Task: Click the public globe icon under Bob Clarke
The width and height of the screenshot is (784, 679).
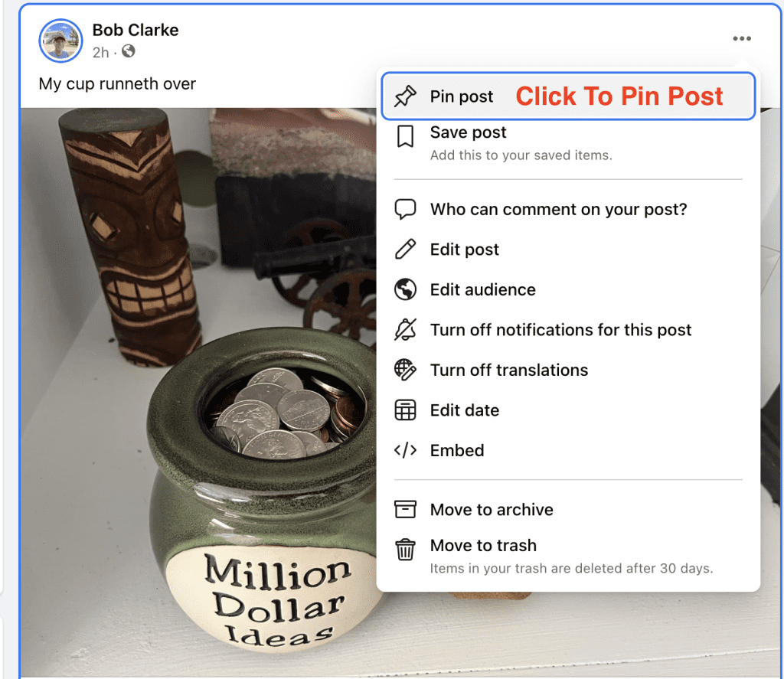Action: (x=129, y=51)
